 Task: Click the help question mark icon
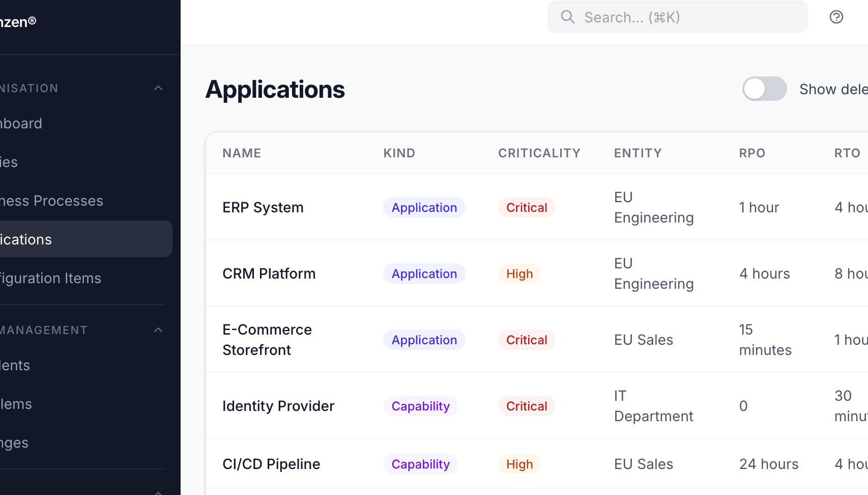836,17
